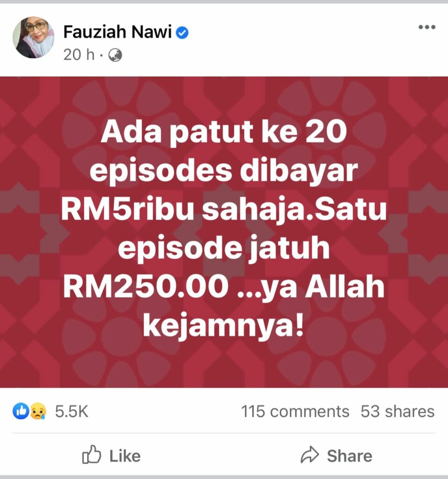This screenshot has width=448, height=479.
Task: Tap the 'RM5ribu sahaja.Satu' text line
Action: tap(224, 210)
